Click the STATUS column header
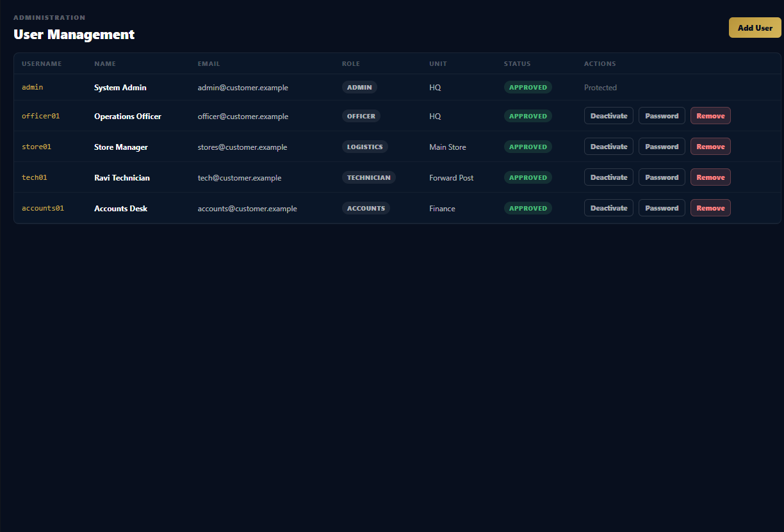The width and height of the screenshot is (784, 532). [x=518, y=63]
